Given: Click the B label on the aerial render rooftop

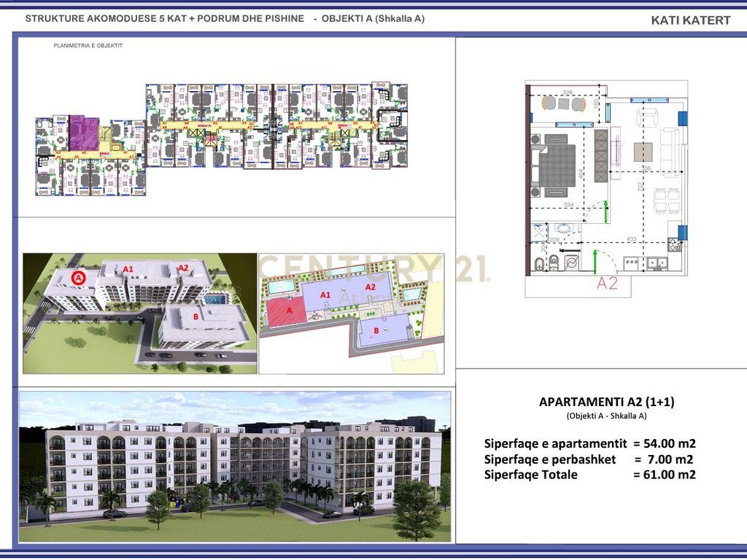Looking at the screenshot, I should pos(196,316).
